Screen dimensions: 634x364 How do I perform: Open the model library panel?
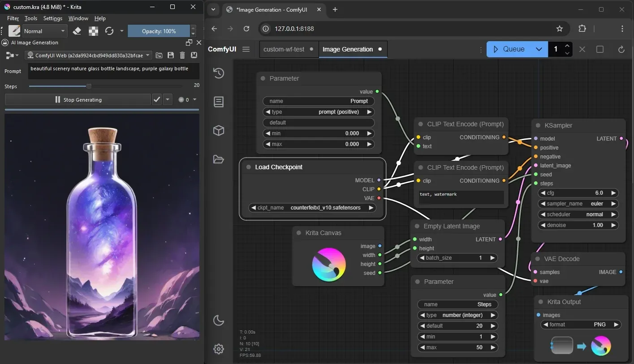(x=219, y=130)
